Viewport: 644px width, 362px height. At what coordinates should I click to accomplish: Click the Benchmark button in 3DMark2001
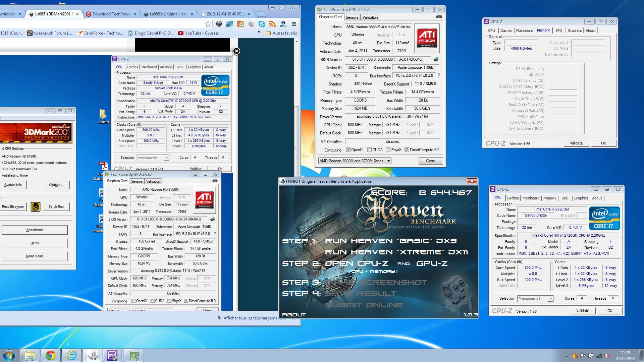[x=35, y=230]
